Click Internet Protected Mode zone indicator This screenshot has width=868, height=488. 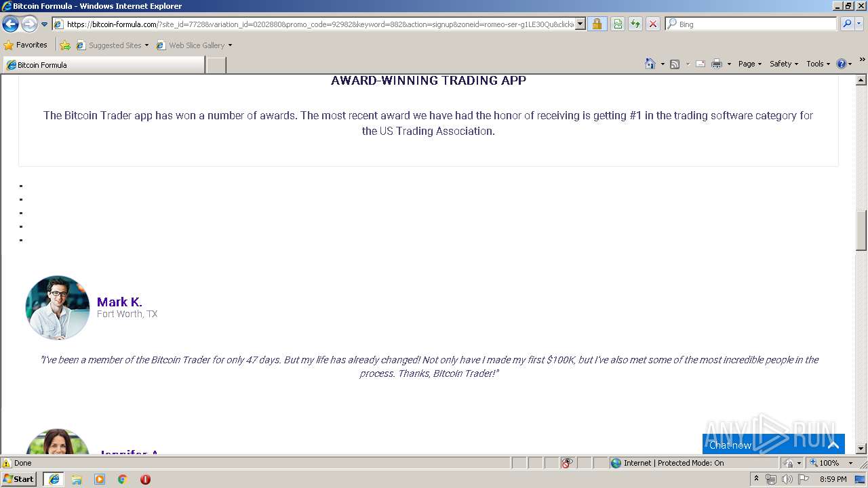pyautogui.click(x=667, y=463)
